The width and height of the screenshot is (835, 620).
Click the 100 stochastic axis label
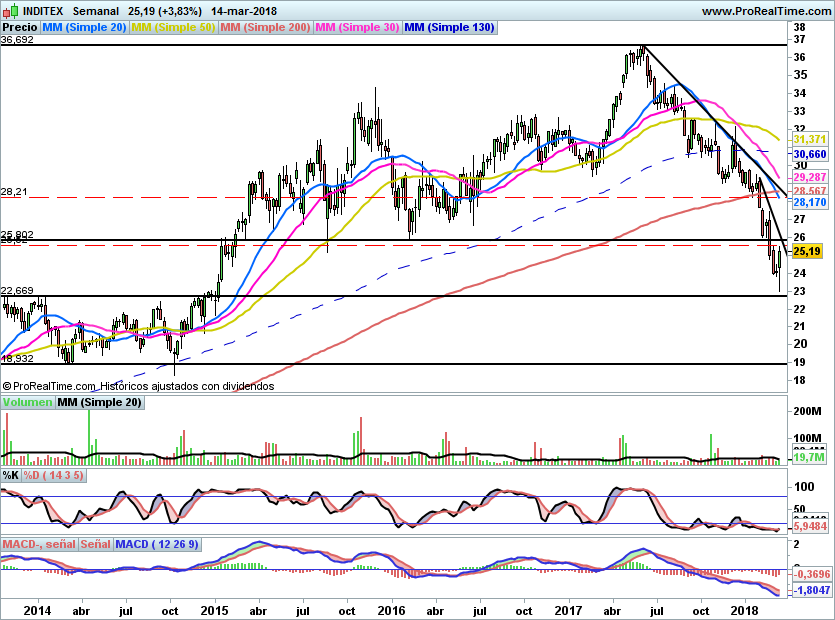[x=804, y=486]
